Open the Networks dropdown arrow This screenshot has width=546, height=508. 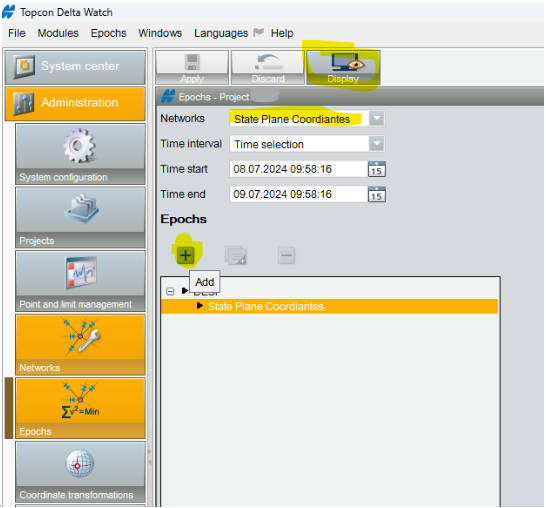(376, 118)
